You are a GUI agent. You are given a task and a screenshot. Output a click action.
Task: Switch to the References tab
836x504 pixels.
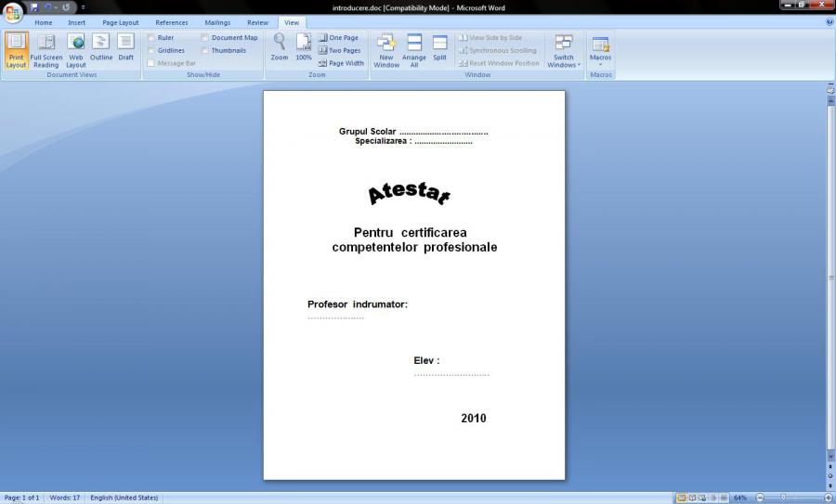pyautogui.click(x=171, y=22)
